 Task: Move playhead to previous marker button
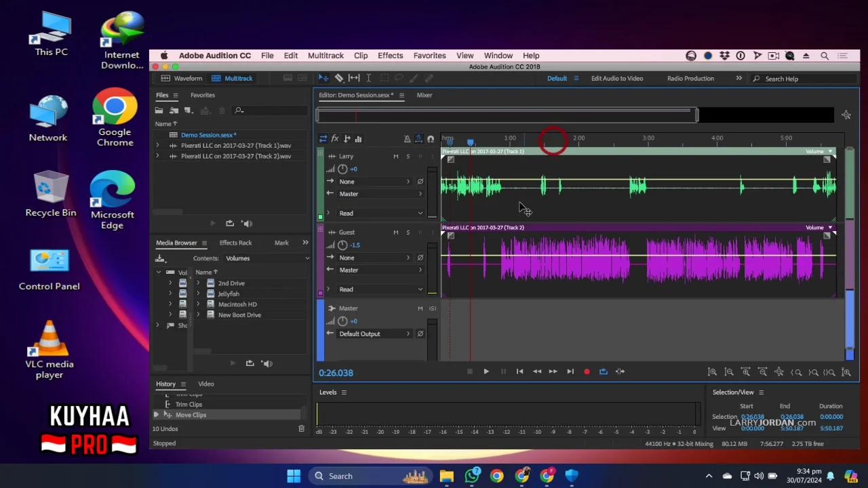pyautogui.click(x=519, y=371)
